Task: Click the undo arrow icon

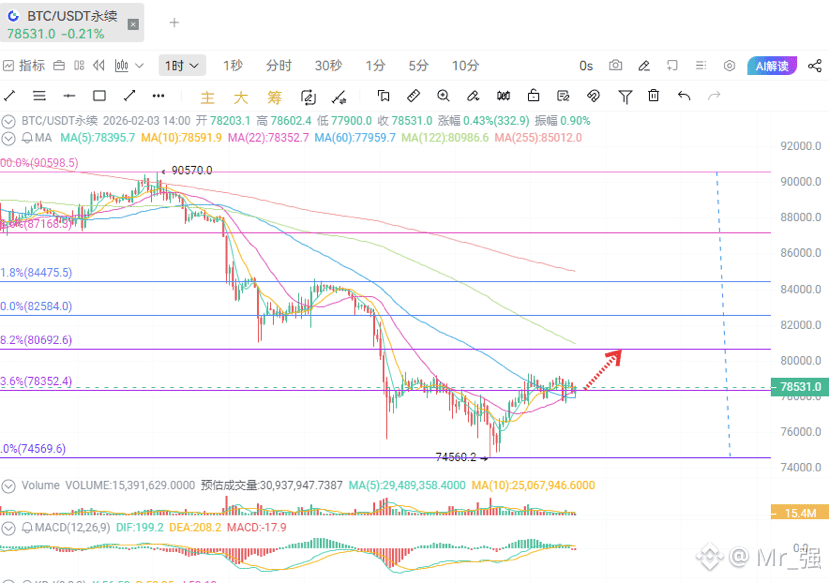Action: (x=684, y=96)
